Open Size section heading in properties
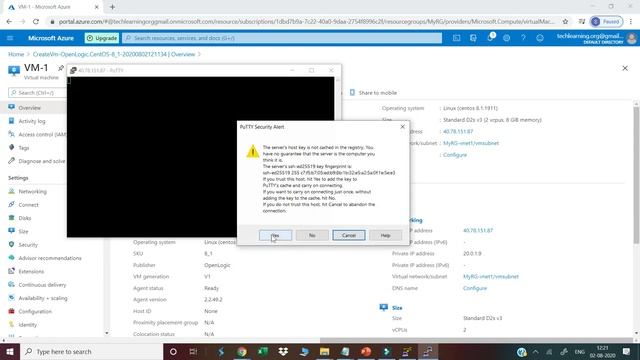This screenshot has height=360, width=640. pos(397,308)
